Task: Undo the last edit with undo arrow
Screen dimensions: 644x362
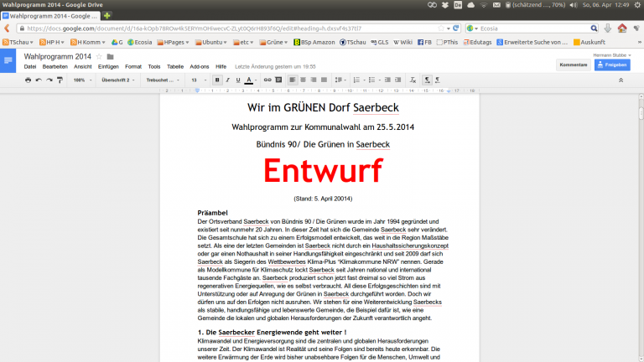Action: coord(39,80)
